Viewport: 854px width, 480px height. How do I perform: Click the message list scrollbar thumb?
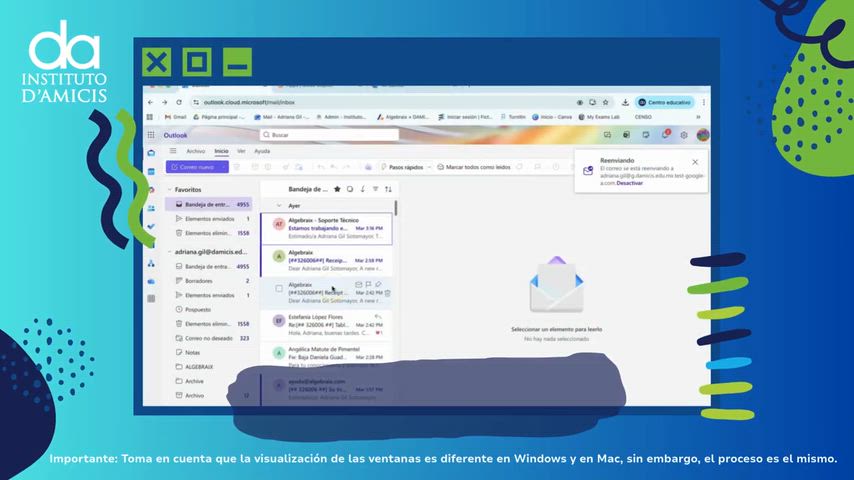[396, 208]
